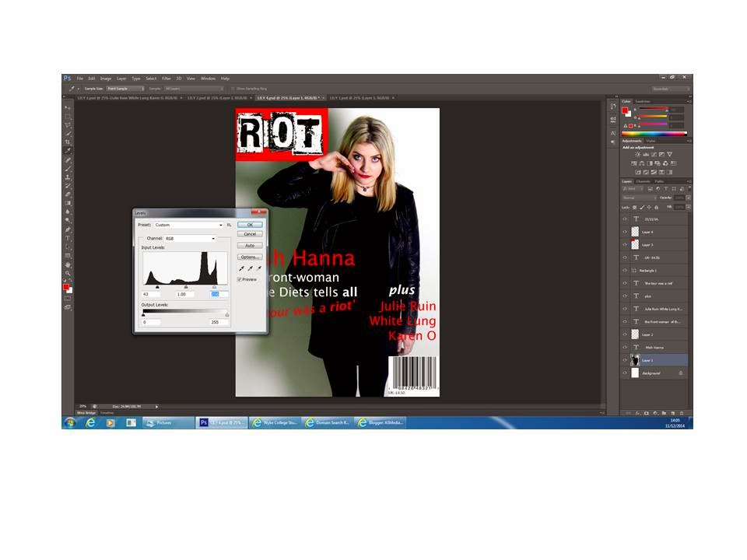The width and height of the screenshot is (747, 560).
Task: Click the input levels black point slider
Action: point(158,287)
